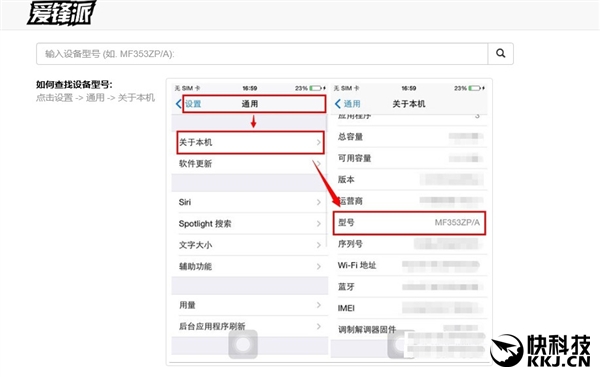Click the 点击设置 -> 通用 -> 关于本机 hint text

click(x=95, y=98)
